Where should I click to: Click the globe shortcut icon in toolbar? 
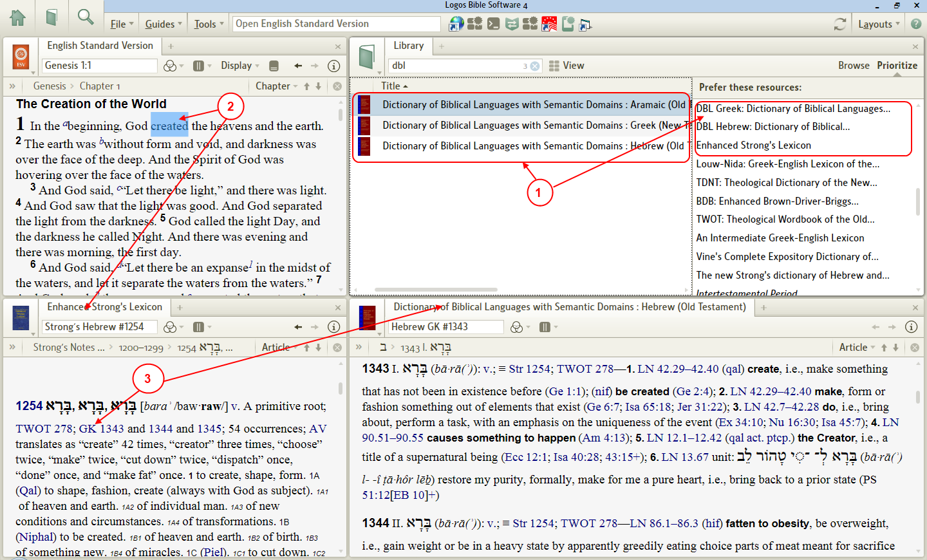tap(456, 24)
